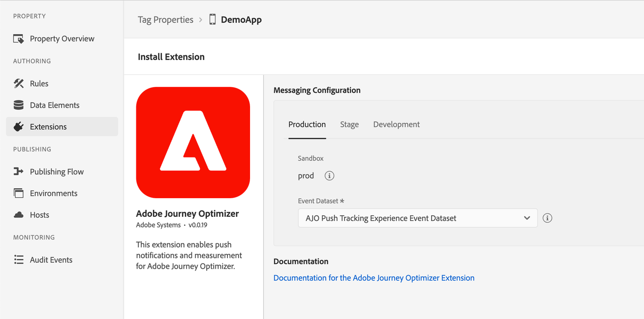Click info icon next to Event Dataset dropdown
644x319 pixels.
(547, 218)
